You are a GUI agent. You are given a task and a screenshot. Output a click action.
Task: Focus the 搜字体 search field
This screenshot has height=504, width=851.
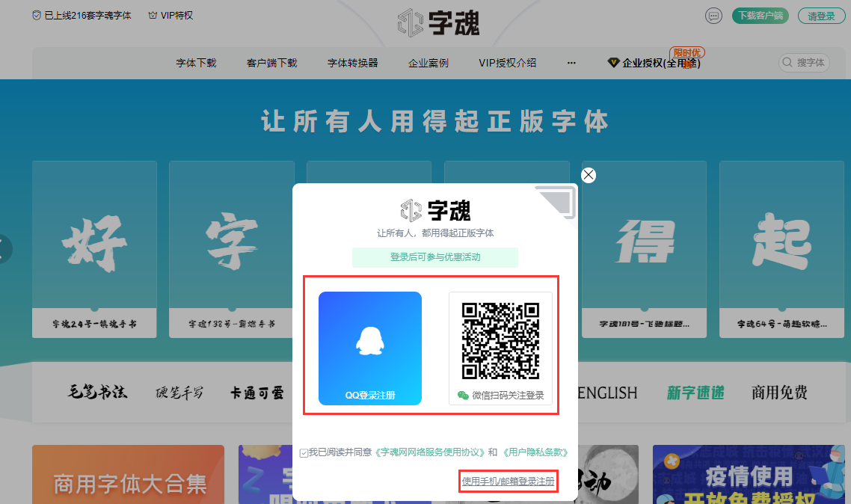pos(805,62)
